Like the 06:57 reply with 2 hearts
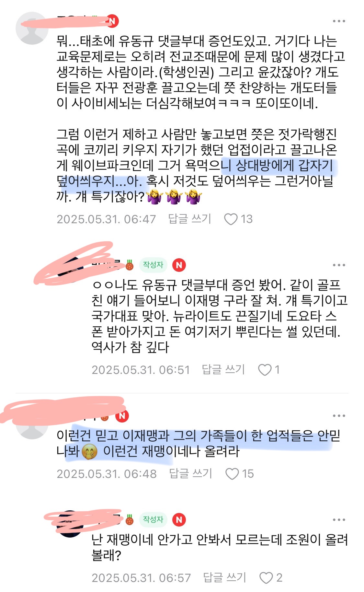 266,578
